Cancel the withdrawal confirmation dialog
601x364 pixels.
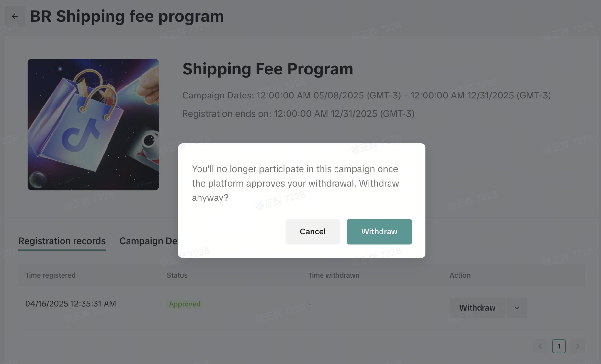coord(312,232)
